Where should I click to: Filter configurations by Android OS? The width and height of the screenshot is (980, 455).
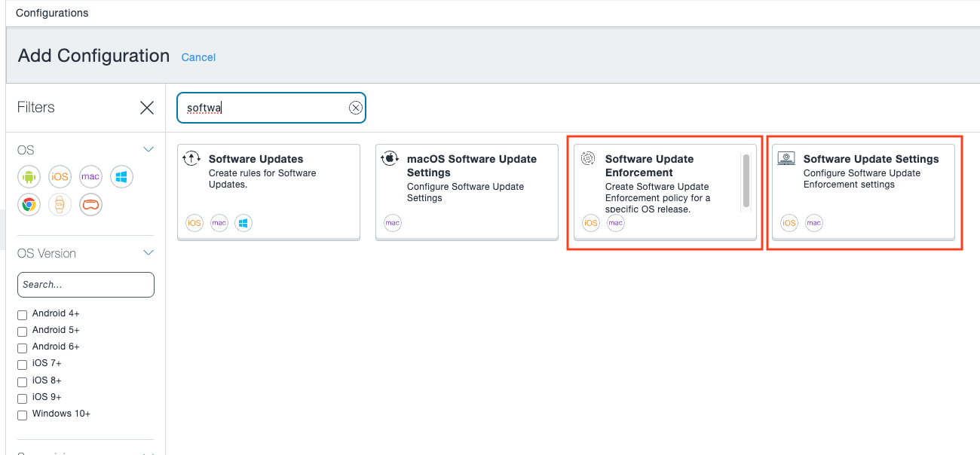[x=29, y=176]
